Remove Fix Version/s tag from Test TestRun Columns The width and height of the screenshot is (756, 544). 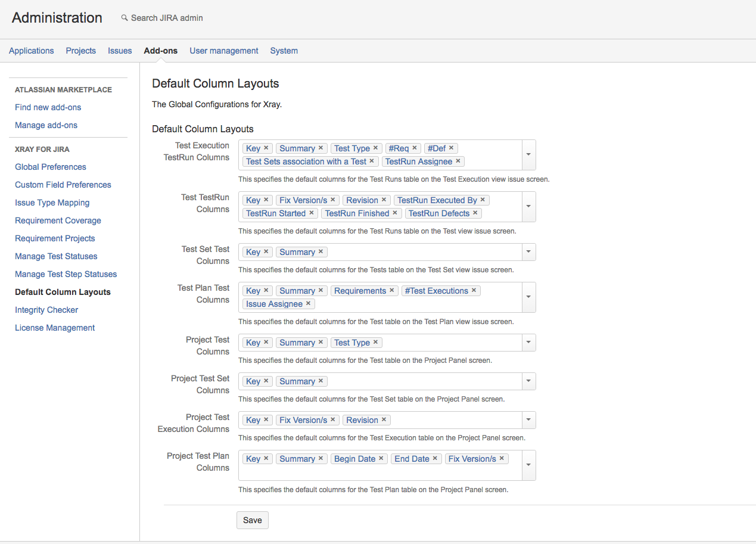click(333, 200)
